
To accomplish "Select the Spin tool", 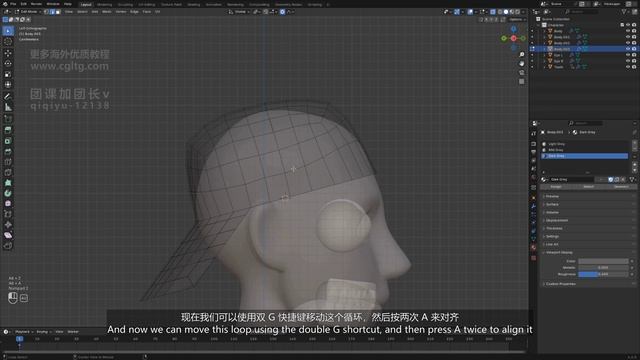I will tap(8, 193).
